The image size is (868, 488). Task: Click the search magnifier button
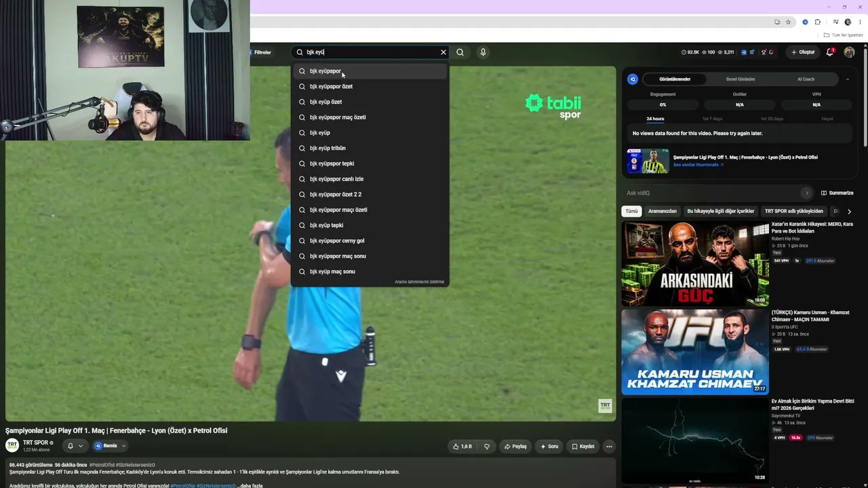(460, 52)
